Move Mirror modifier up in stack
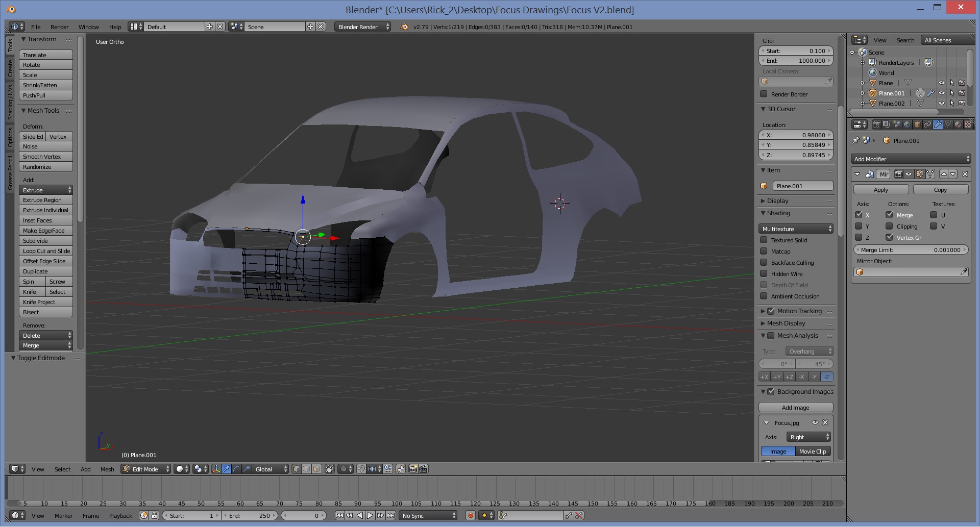The width and height of the screenshot is (980, 527). pyautogui.click(x=944, y=174)
